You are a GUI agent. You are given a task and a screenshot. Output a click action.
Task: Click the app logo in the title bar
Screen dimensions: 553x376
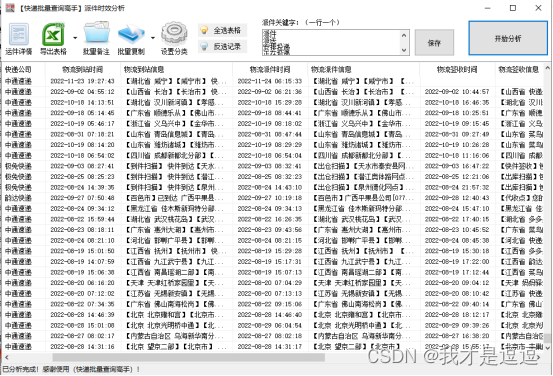click(10, 8)
